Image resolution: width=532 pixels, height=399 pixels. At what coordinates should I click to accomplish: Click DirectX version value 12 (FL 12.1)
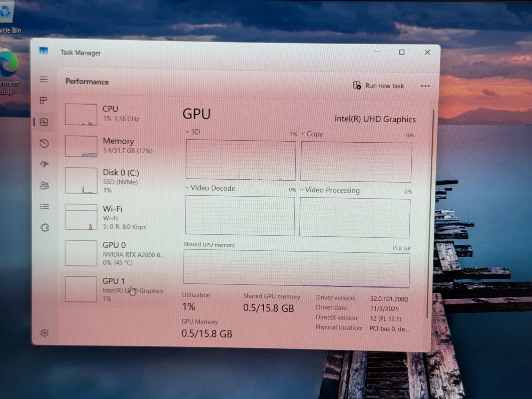pos(386,319)
